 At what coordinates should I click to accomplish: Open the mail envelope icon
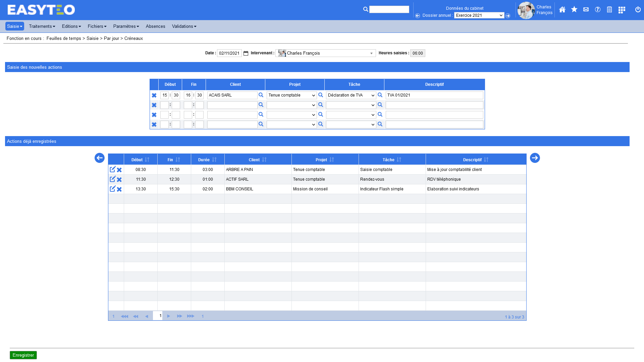pos(586,10)
